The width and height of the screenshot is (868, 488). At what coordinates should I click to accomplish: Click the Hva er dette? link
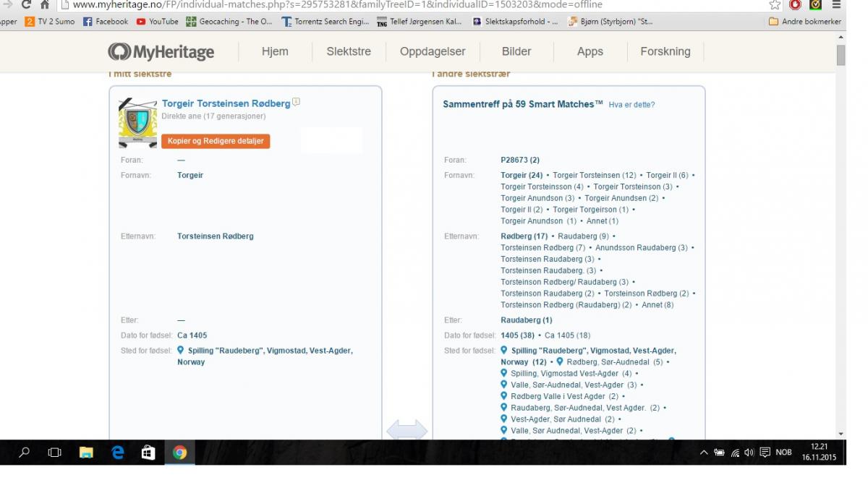coord(631,105)
